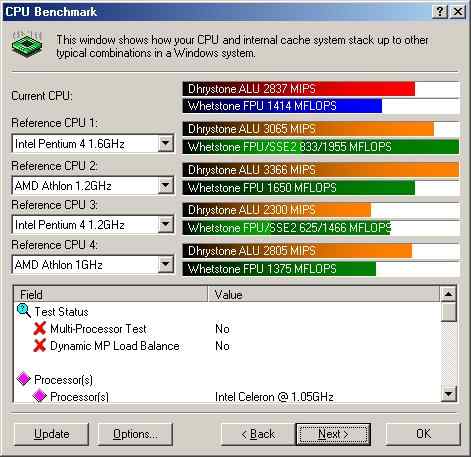Open the Options dialog button

(135, 434)
